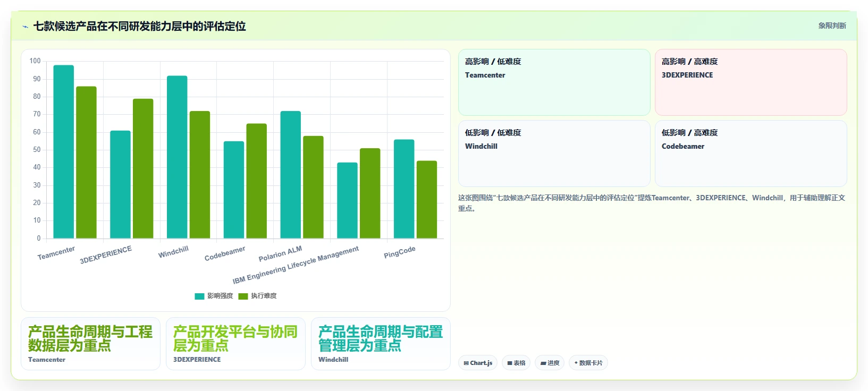Click Windchill caption under third summary card
Image resolution: width=868 pixels, height=391 pixels.
coord(333,360)
